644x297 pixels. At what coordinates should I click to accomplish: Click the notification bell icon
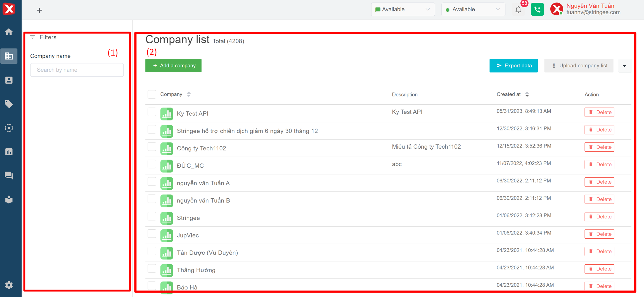[518, 10]
